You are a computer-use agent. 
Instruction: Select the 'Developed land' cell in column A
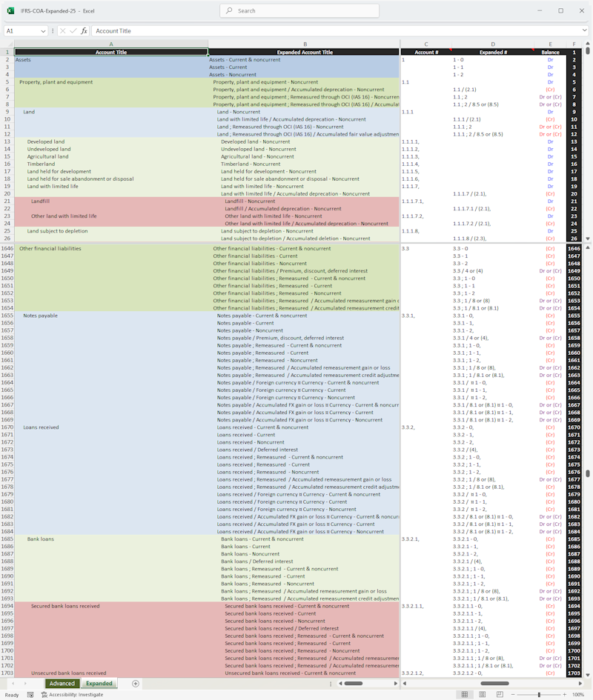point(111,141)
